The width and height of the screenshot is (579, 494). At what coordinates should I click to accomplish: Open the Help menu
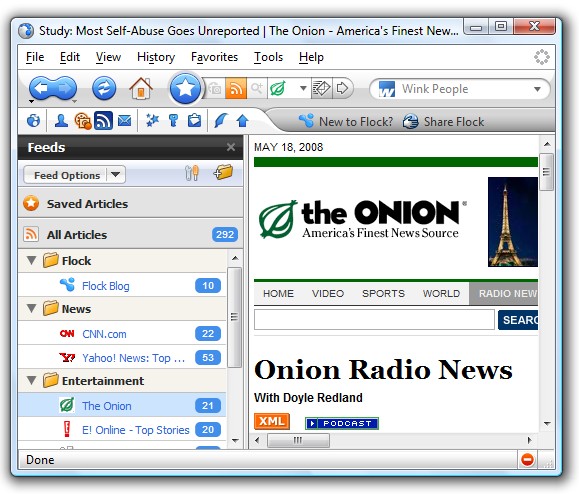(x=311, y=57)
